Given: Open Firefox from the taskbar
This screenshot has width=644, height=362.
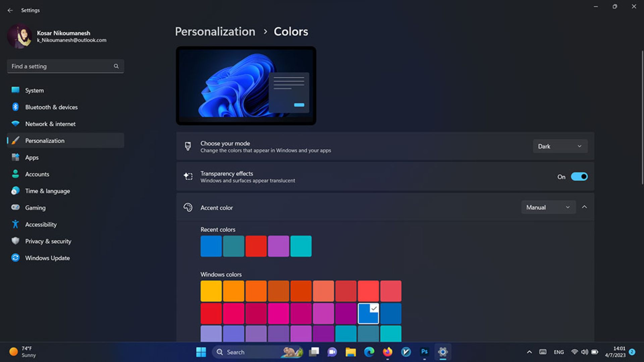Looking at the screenshot, I should [388, 352].
